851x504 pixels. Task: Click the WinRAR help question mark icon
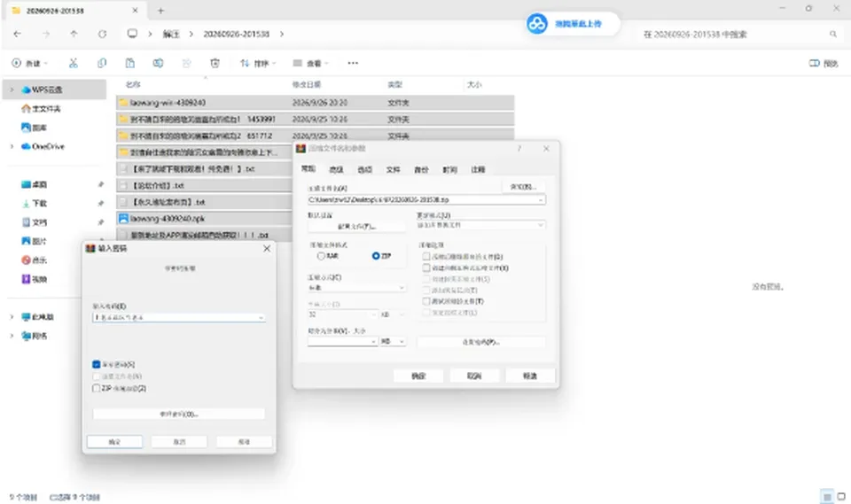point(519,148)
